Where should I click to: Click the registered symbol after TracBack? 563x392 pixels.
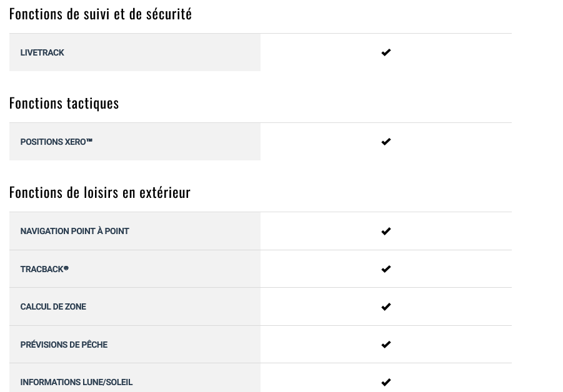(66, 268)
